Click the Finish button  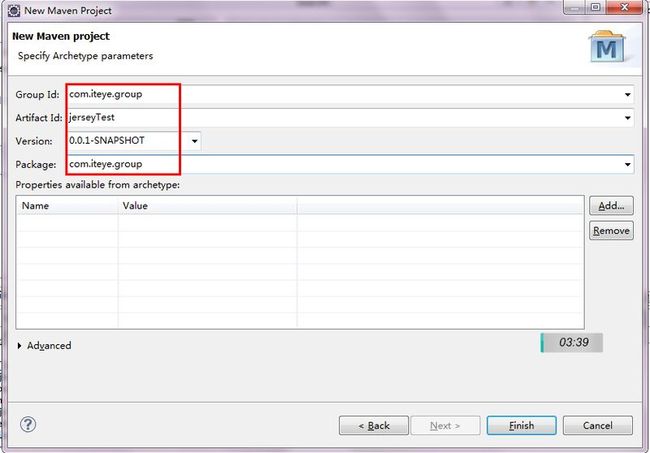521,426
